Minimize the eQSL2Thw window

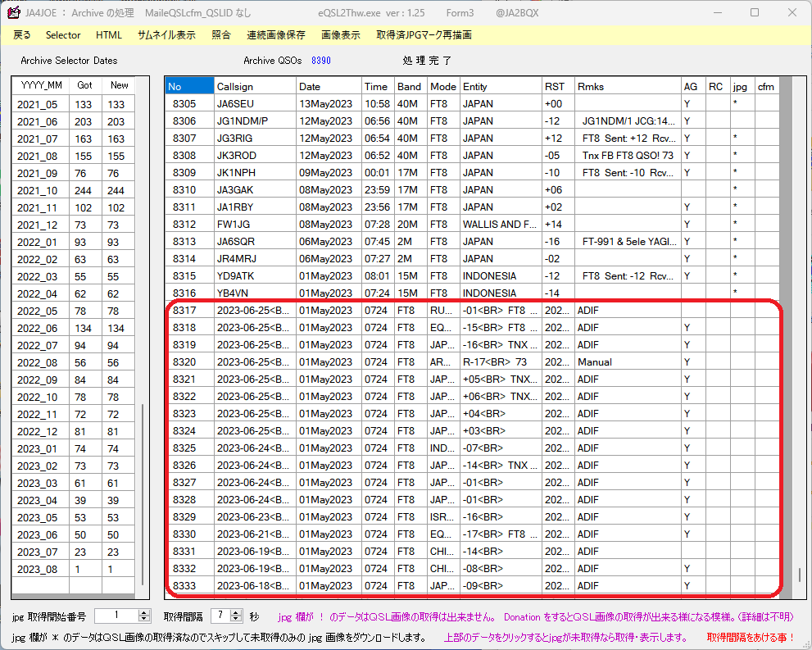click(x=717, y=12)
